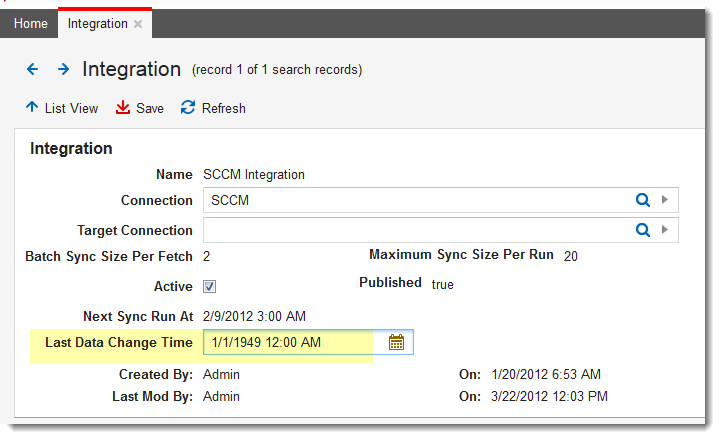This screenshot has width=720, height=439.
Task: Expand the Target Connection arrow menu
Action: click(x=665, y=230)
